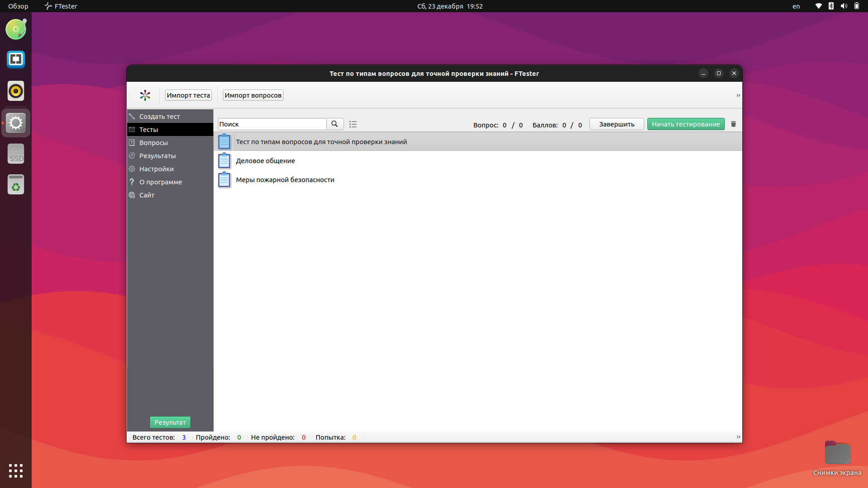Screen dimensions: 868x488
Task: Expand status bar overflow chevron at bottom right
Action: tap(738, 437)
